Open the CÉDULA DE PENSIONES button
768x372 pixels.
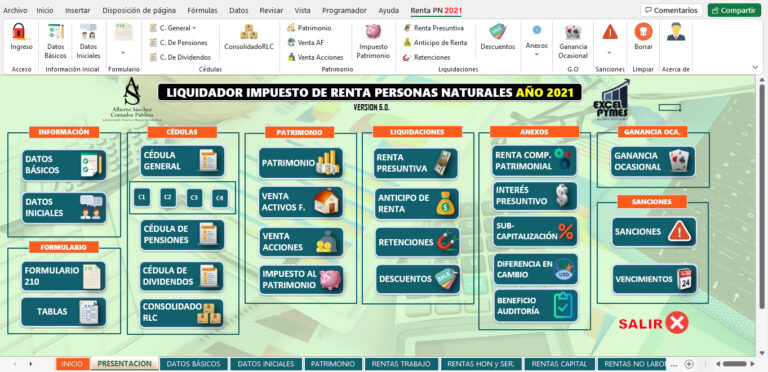click(x=182, y=234)
